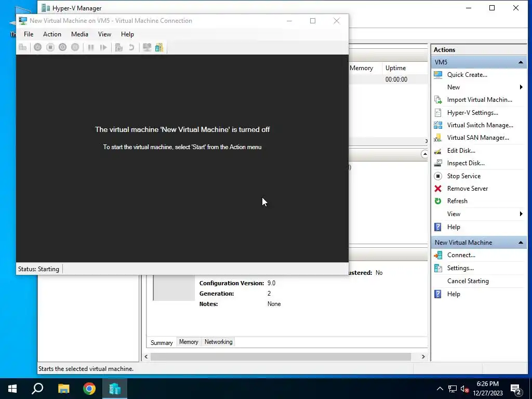Click Refresh in Actions pane

[457, 201]
